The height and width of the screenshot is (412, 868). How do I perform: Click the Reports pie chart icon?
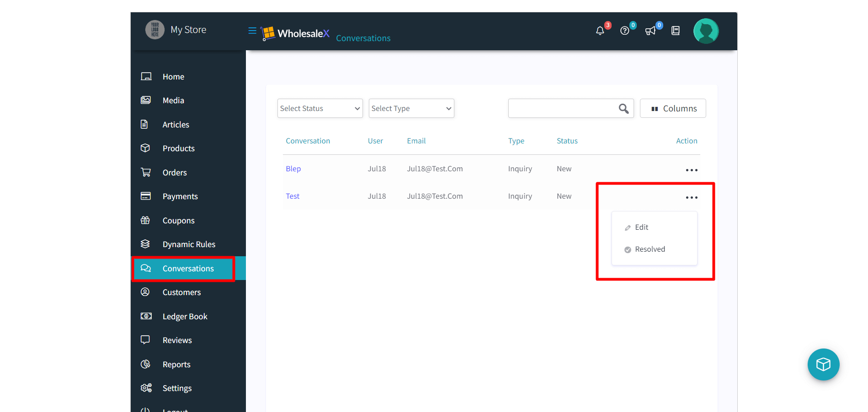pos(145,364)
